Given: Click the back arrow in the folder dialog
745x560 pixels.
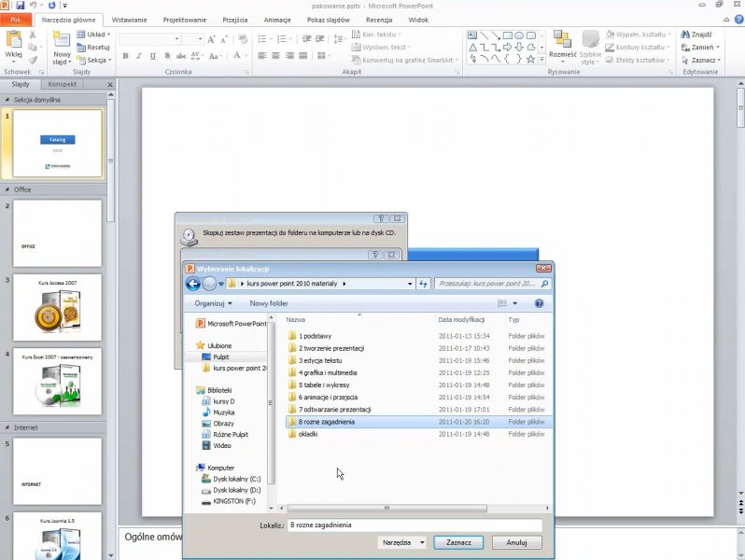Looking at the screenshot, I should click(193, 284).
